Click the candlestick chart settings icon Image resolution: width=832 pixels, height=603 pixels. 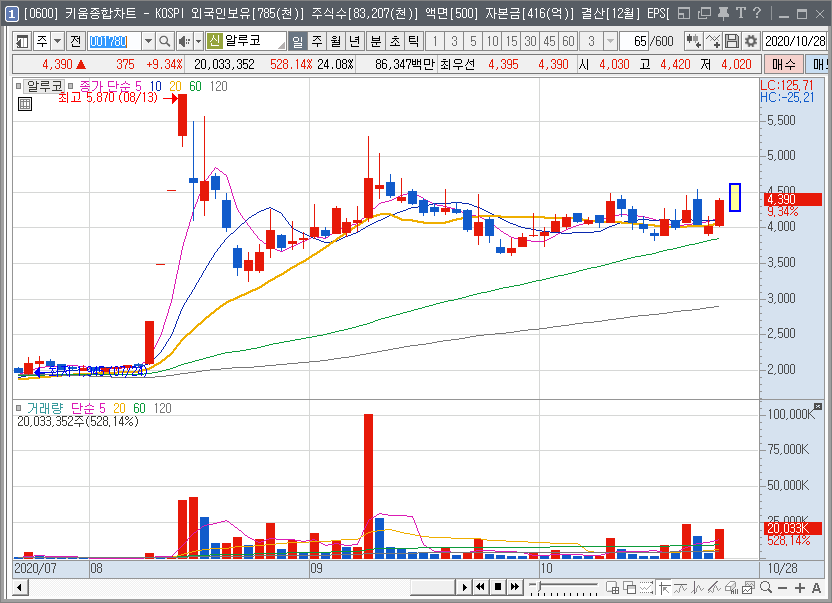694,41
